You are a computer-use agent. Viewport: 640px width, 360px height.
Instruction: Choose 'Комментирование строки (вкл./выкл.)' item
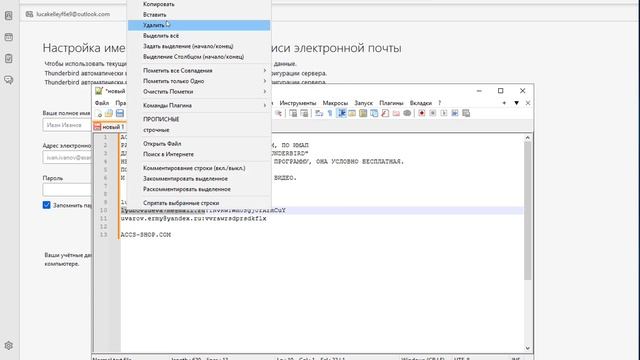click(199, 168)
